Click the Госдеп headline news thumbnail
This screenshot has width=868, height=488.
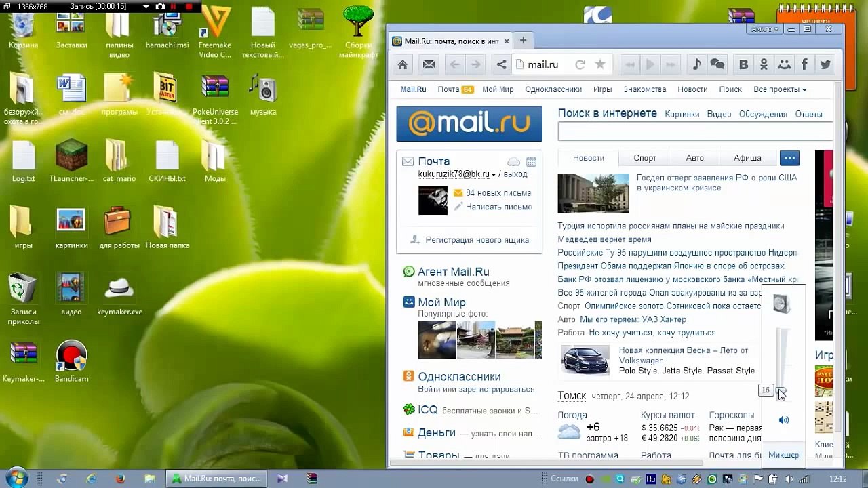click(x=593, y=193)
